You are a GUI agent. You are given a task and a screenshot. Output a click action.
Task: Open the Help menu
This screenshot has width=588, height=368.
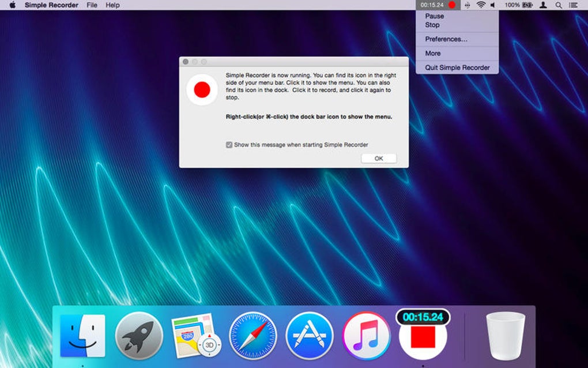[x=112, y=5]
